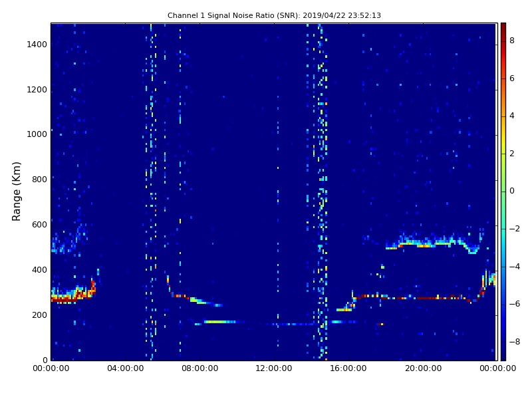Click the colorbar label −2

515,229
